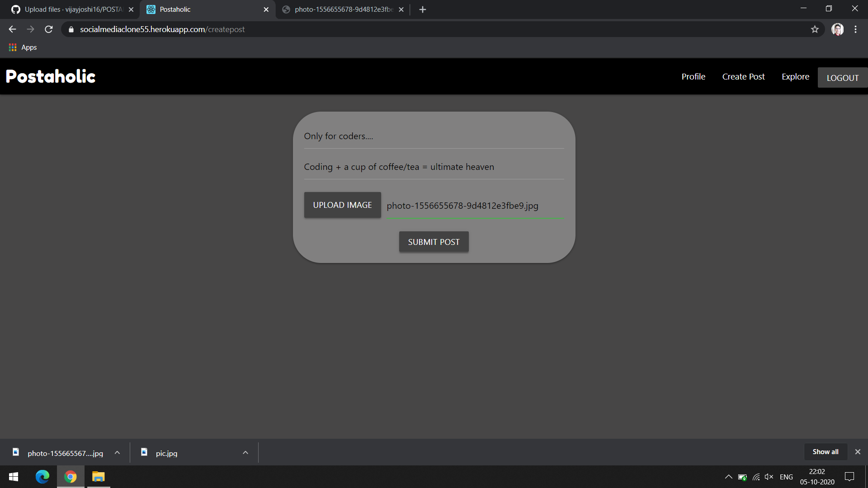This screenshot has width=868, height=488.
Task: Switch to the GitHub Upload files tab
Action: [72, 9]
